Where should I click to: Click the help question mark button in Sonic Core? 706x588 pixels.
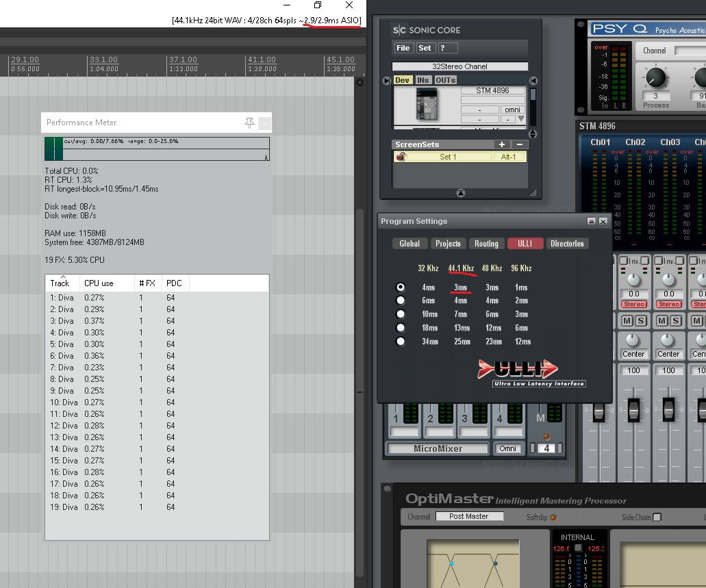[x=448, y=48]
